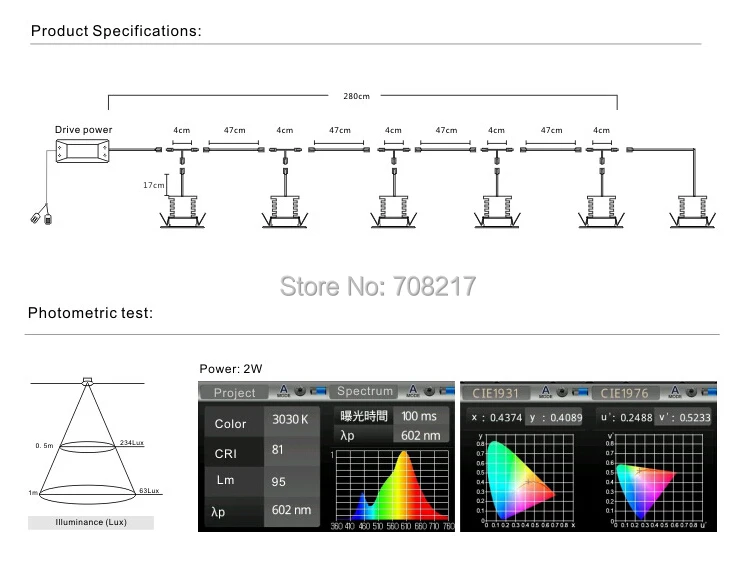
Task: Click the 曝光時間 label
Action: click(x=364, y=416)
